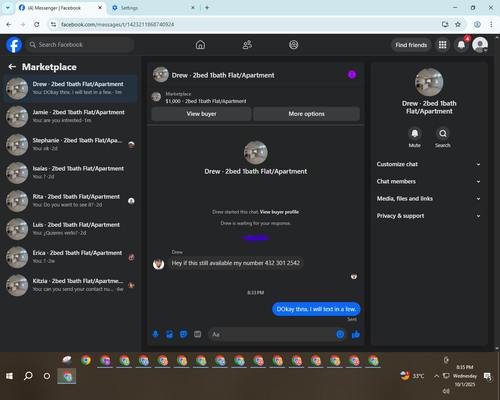Image resolution: width=500 pixels, height=400 pixels.
Task: Open the taskbar clock showing 8:35 PM
Action: pyautogui.click(x=465, y=376)
